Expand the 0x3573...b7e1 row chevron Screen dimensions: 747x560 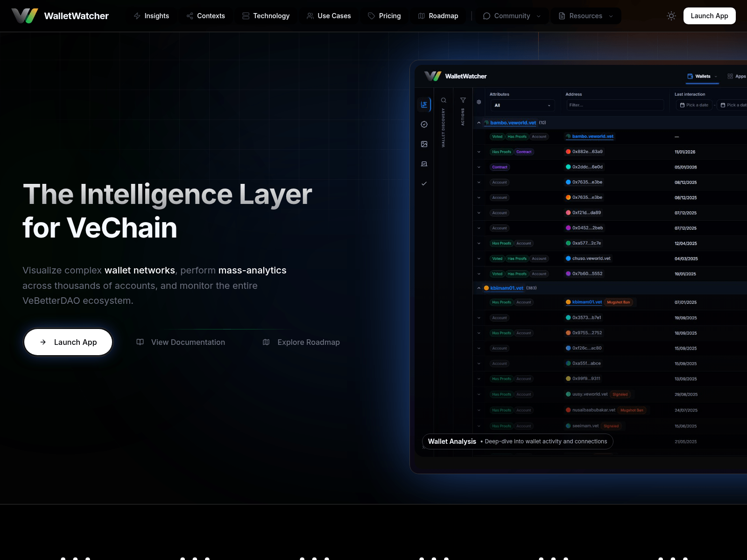click(x=479, y=318)
